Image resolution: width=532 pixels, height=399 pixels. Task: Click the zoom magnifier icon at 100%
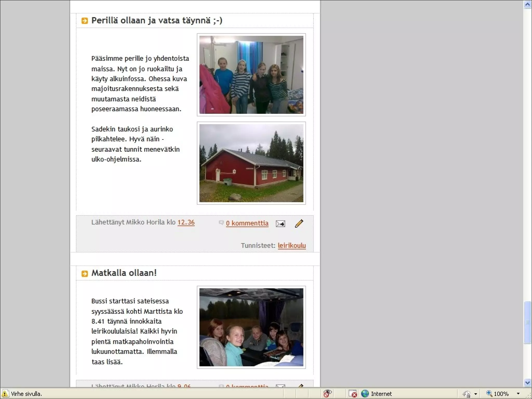(489, 394)
